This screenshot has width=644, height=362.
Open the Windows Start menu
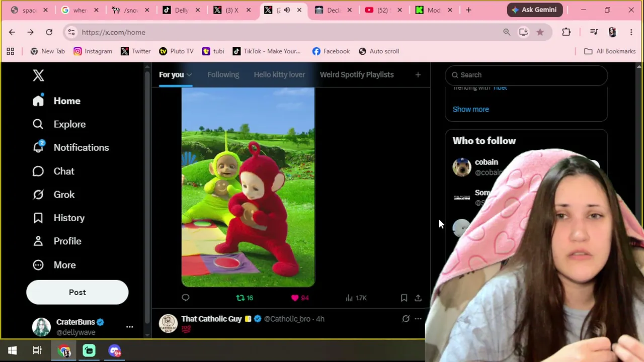pos(12,350)
